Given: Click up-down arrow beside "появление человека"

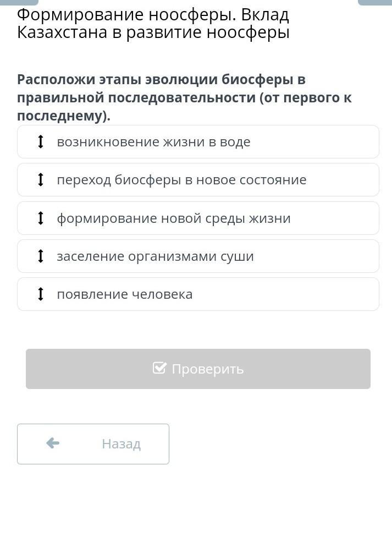Looking at the screenshot, I should pos(40,294).
